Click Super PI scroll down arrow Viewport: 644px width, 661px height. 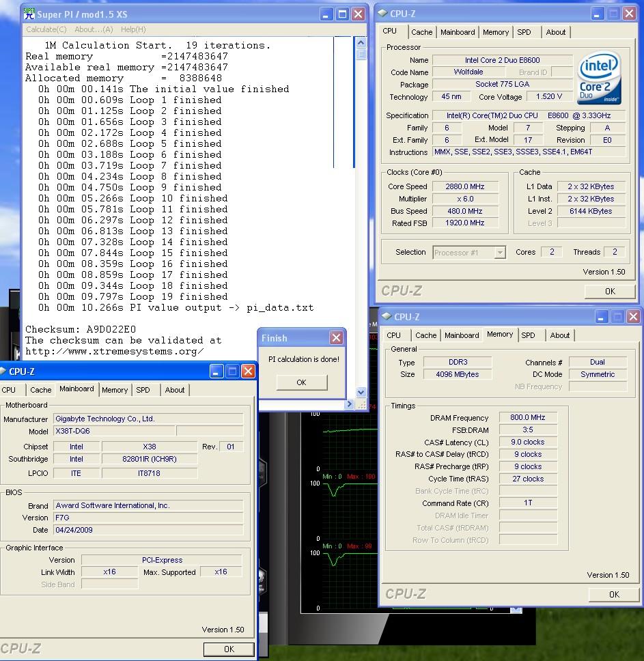click(x=361, y=392)
